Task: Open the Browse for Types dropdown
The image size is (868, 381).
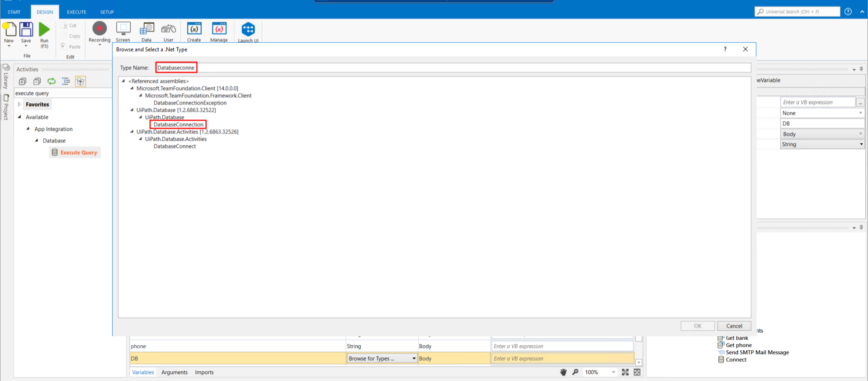Action: click(382, 358)
